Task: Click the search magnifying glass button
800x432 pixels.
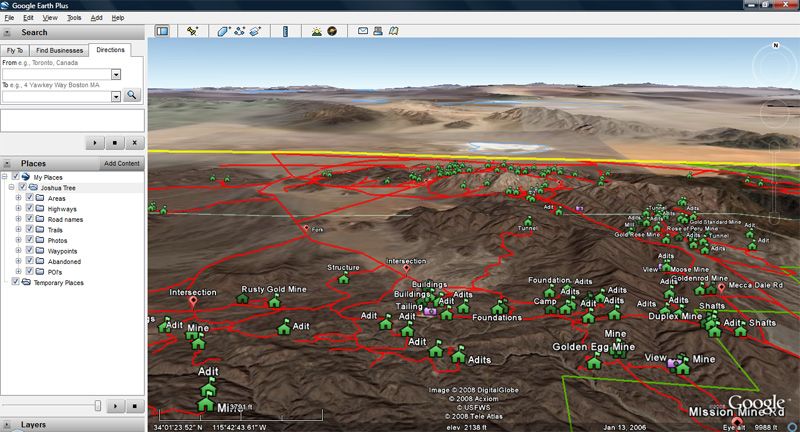Action: click(x=132, y=95)
